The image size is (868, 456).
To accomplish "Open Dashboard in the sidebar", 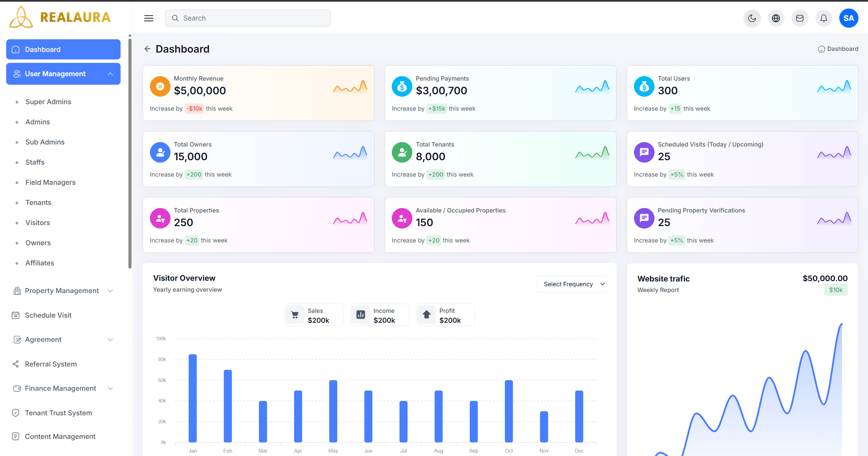I will click(63, 50).
